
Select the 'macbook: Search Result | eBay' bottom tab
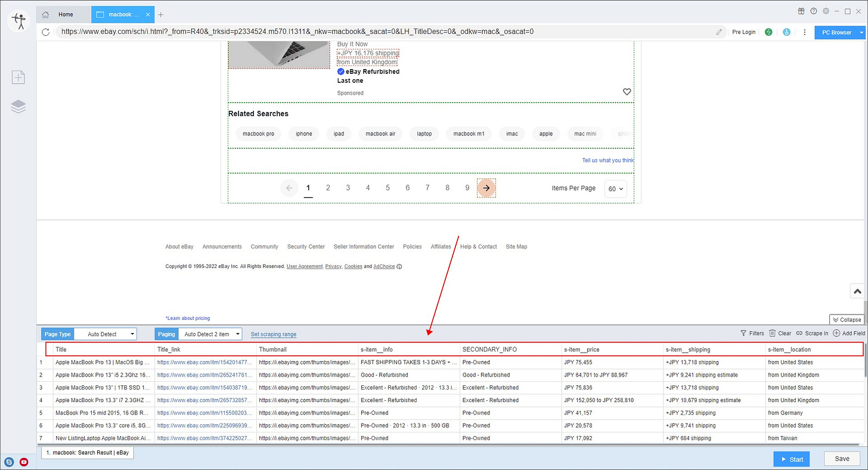coord(88,453)
